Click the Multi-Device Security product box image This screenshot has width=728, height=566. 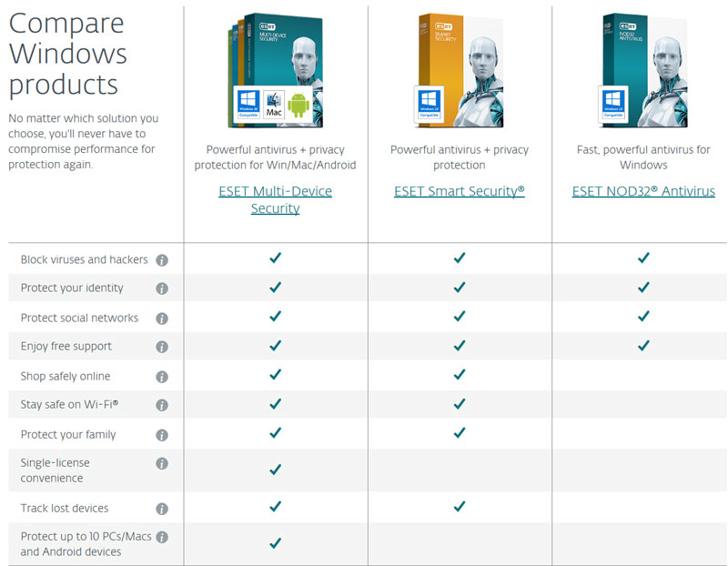[276, 71]
